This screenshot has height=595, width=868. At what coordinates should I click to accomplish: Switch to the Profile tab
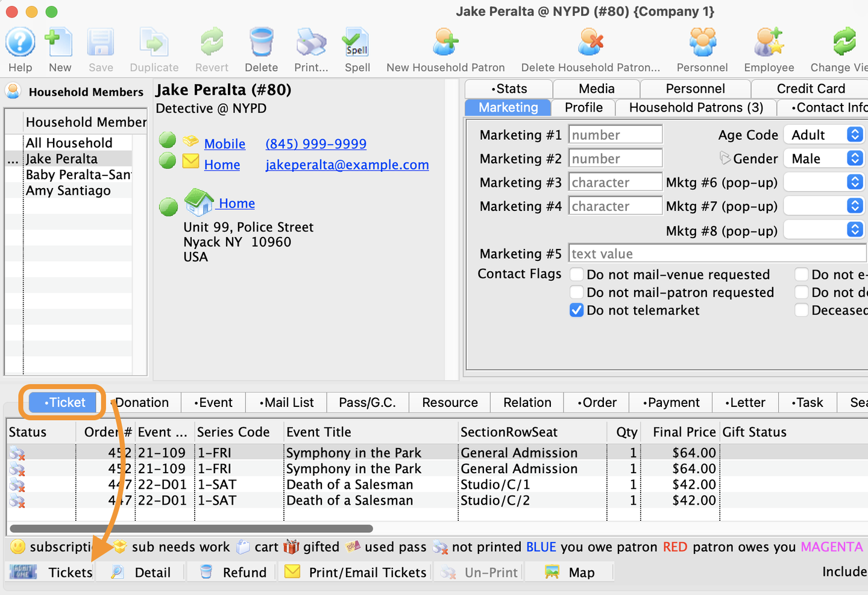583,107
